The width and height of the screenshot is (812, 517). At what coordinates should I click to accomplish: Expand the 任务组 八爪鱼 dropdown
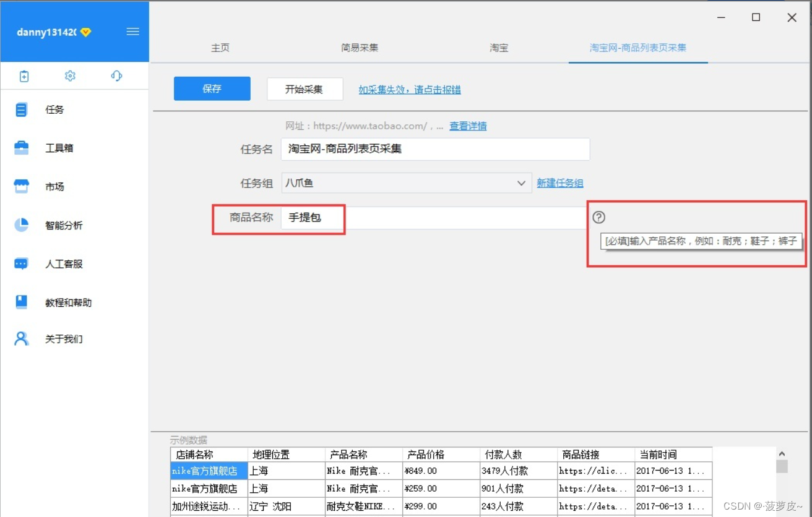tap(407, 183)
